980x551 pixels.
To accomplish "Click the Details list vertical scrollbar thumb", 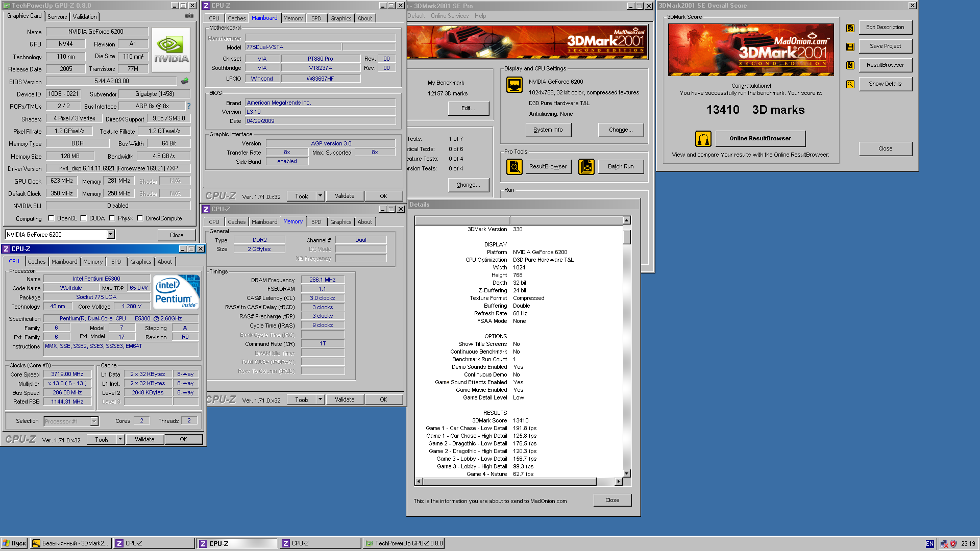I will pos(627,237).
